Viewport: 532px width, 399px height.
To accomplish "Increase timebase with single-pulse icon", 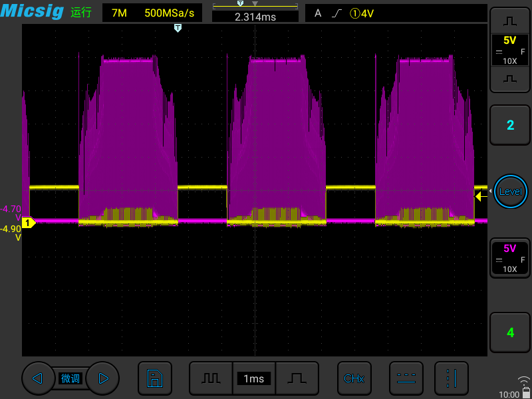I will [297, 378].
